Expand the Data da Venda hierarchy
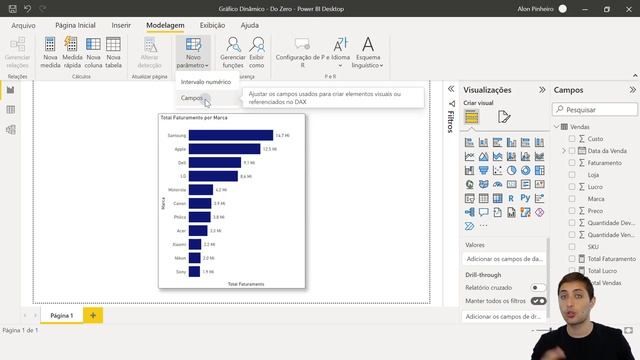 (x=564, y=151)
